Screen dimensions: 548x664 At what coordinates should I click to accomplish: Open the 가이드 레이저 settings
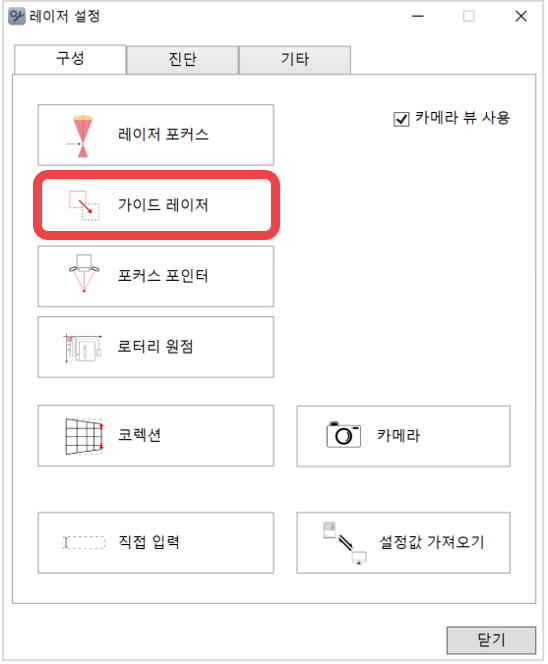[x=156, y=205]
